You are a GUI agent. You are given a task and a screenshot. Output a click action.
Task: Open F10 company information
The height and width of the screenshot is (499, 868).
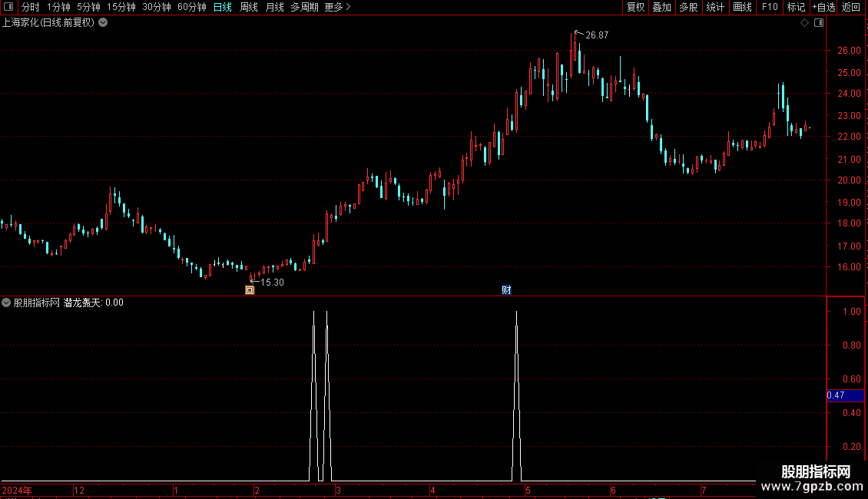click(770, 7)
